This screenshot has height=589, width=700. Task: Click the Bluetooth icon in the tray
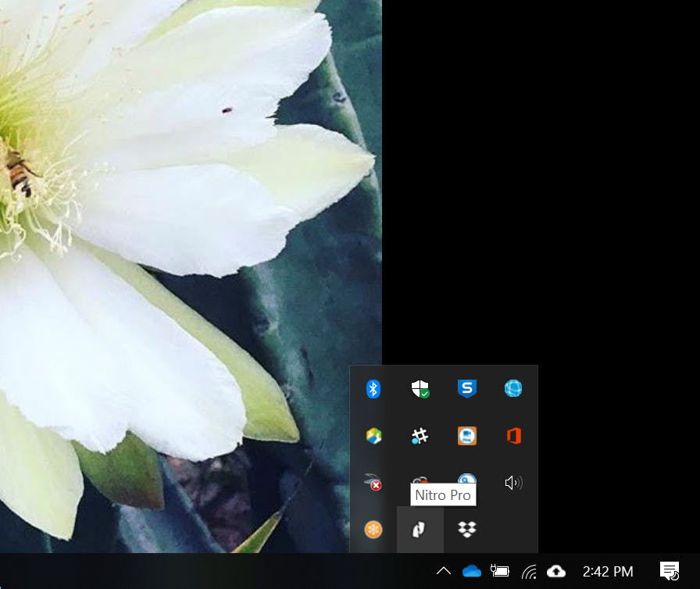373,388
